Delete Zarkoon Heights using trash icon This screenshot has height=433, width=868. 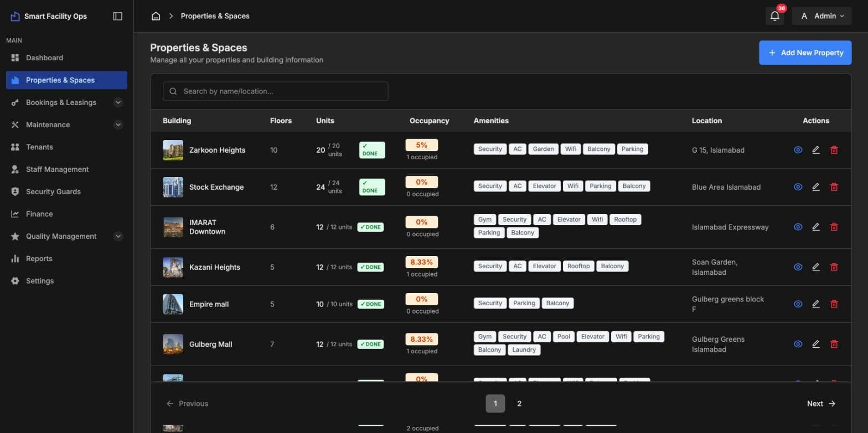point(834,150)
